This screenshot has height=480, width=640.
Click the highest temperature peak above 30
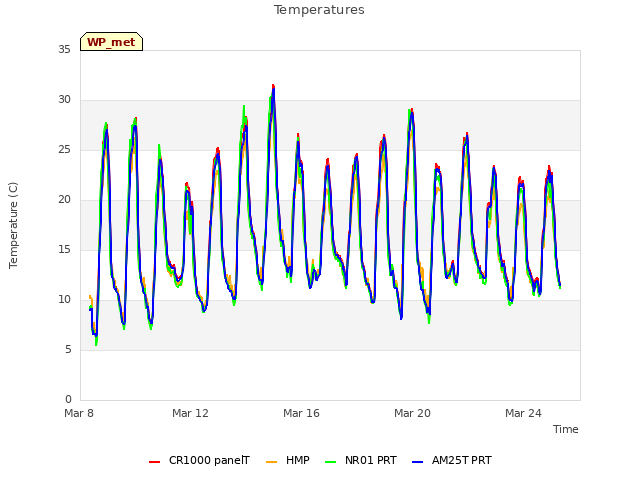tap(273, 87)
